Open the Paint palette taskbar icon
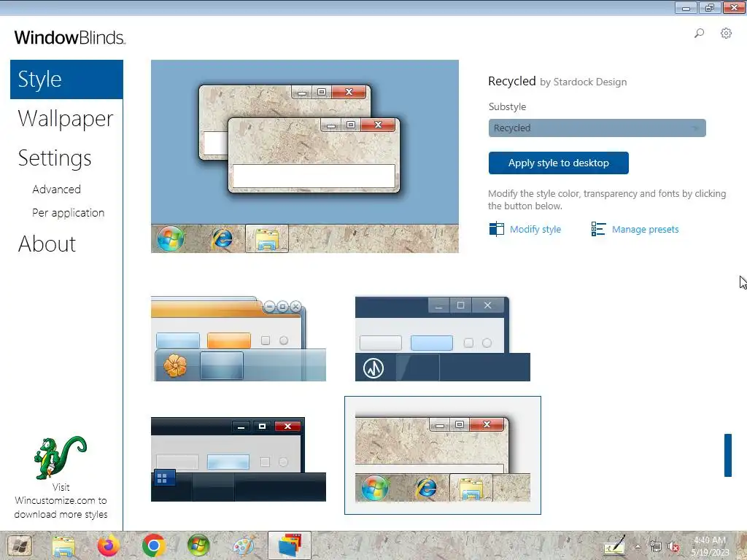Screen dimensions: 747x560 [244, 545]
